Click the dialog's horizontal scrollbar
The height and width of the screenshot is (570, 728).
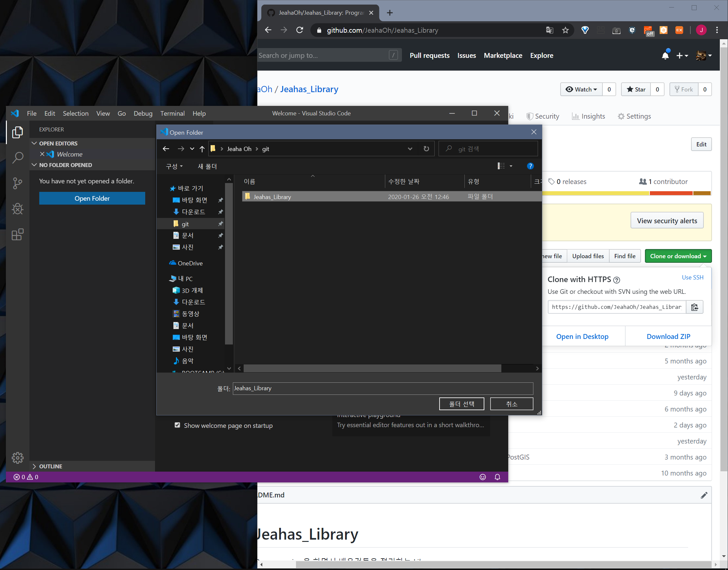372,368
